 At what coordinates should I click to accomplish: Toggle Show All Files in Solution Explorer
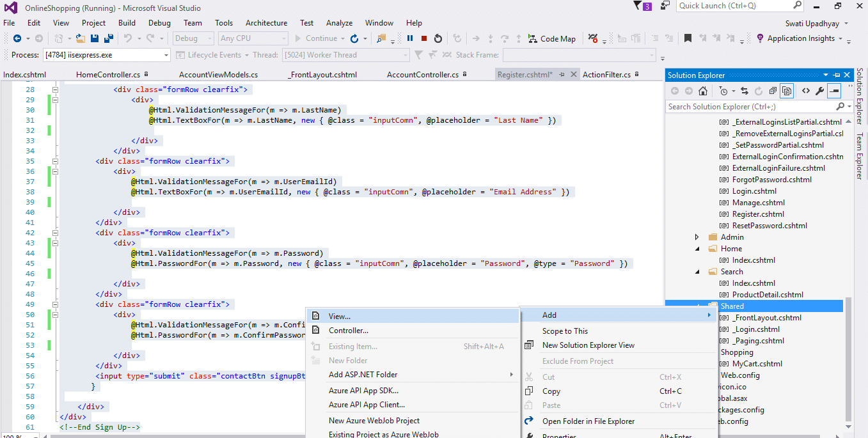coord(787,90)
